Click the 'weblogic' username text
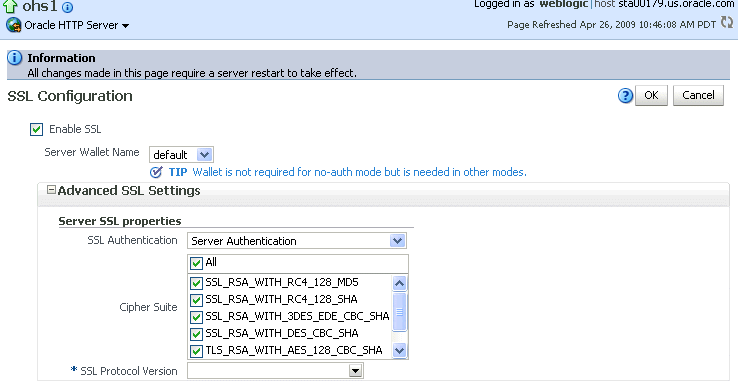 [563, 4]
